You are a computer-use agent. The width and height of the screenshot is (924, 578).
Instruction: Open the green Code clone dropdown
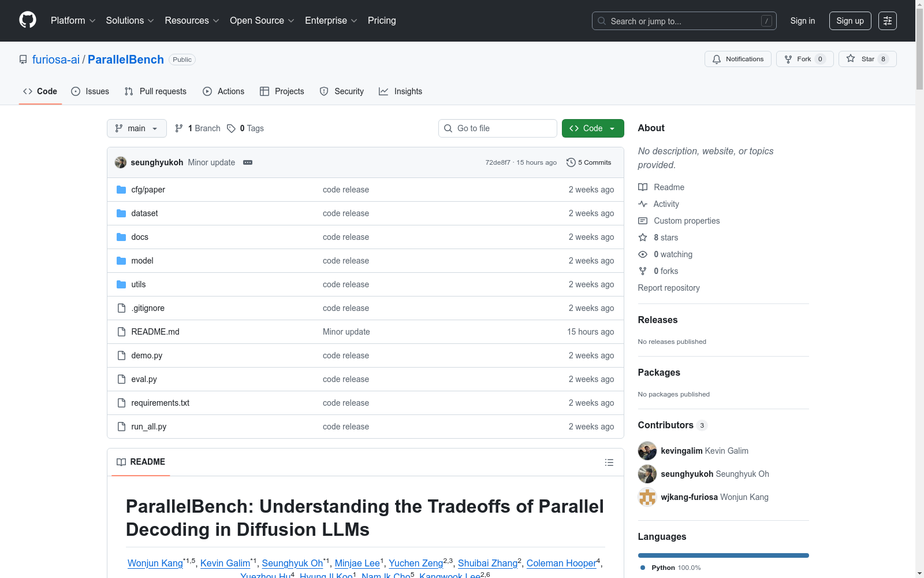coord(593,128)
